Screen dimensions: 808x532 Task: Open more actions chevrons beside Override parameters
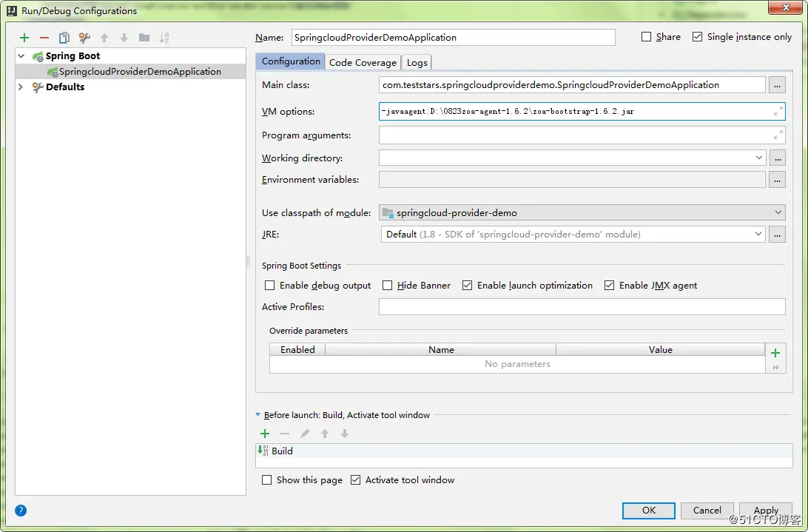tap(775, 368)
